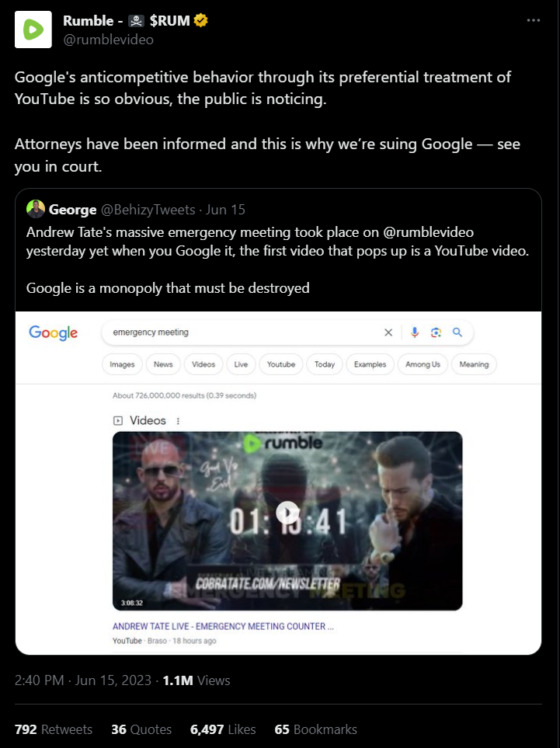Click George's profile avatar on the quoted tweet

coord(37,208)
